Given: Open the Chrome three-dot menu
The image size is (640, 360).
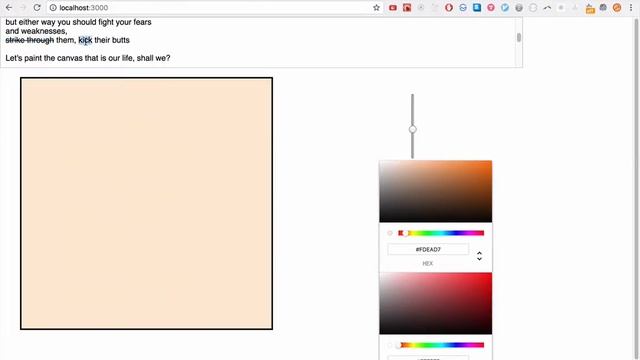Looking at the screenshot, I should 631,8.
